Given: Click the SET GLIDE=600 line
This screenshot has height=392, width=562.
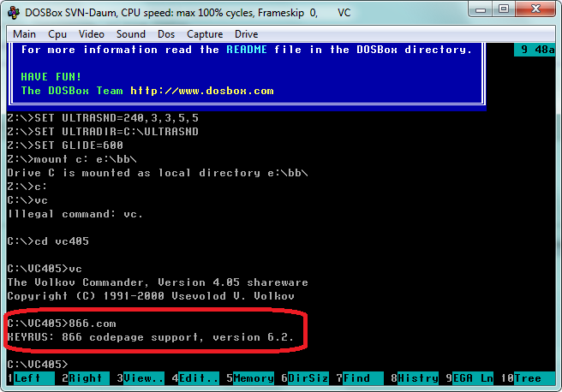Looking at the screenshot, I should (x=65, y=145).
